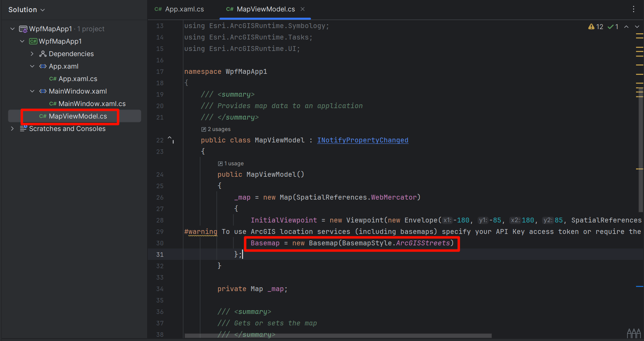Click the MainWindow.xaml.cs C# file icon

coord(53,104)
